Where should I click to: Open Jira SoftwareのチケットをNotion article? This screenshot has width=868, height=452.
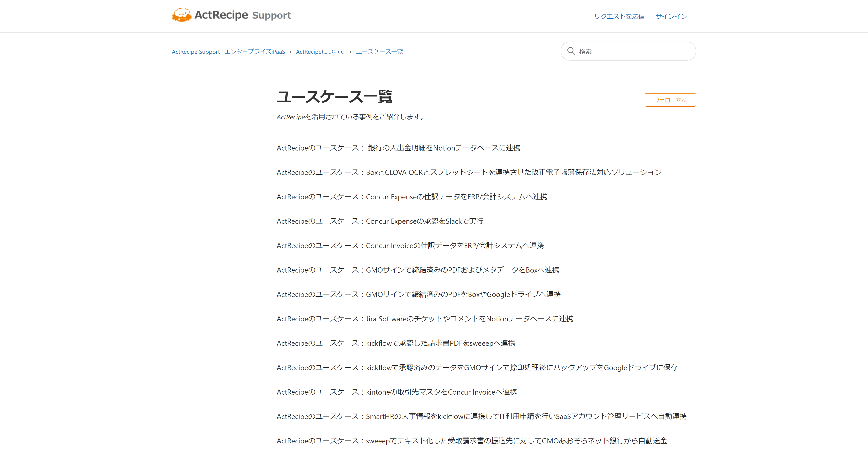[x=425, y=319]
